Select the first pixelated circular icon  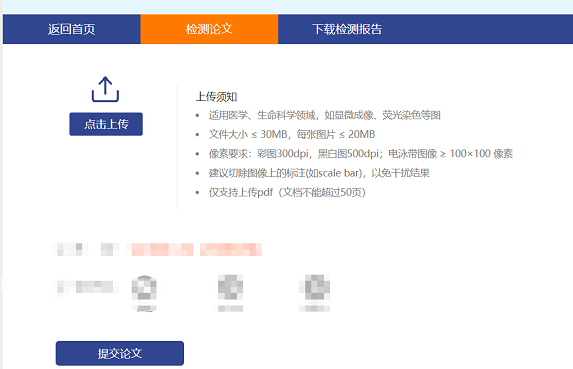[x=144, y=288]
